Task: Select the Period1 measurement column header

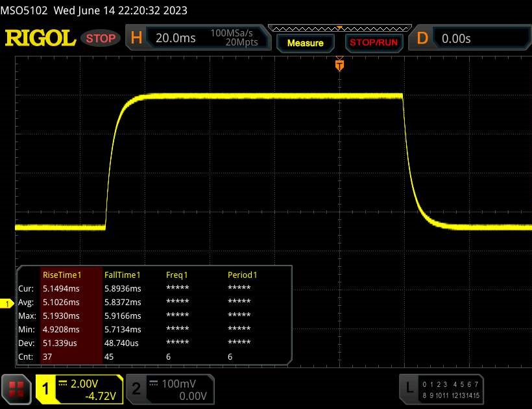Action: coord(242,275)
